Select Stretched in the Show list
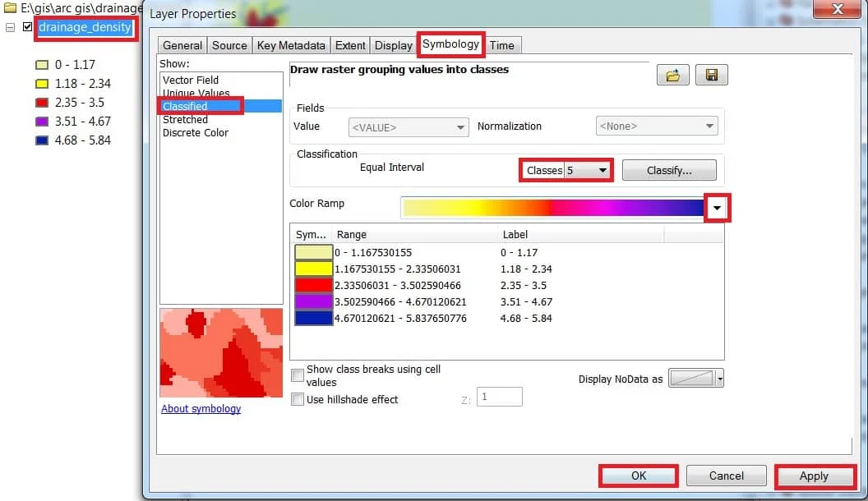Image resolution: width=868 pixels, height=501 pixels. tap(185, 119)
